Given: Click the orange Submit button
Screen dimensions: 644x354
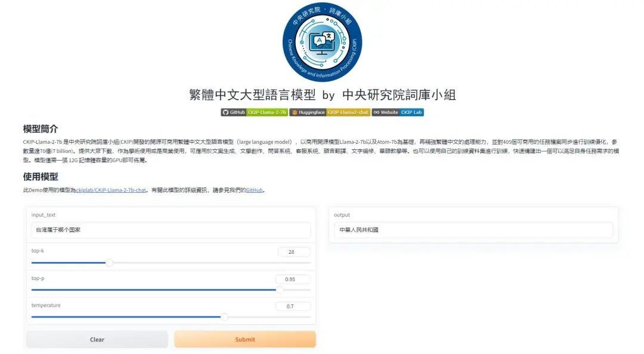Looking at the screenshot, I should 245,340.
